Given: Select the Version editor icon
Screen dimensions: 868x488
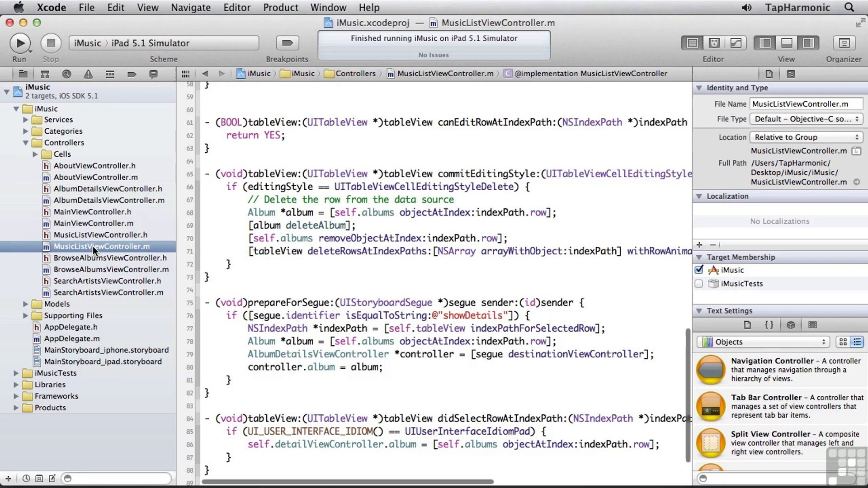Looking at the screenshot, I should point(736,43).
